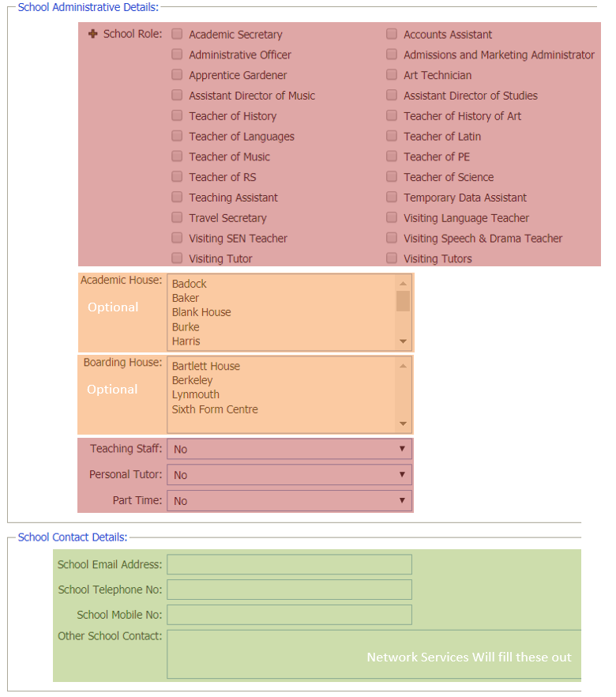Click the School Email Address field
Image resolution: width=616 pixels, height=697 pixels.
tap(289, 564)
